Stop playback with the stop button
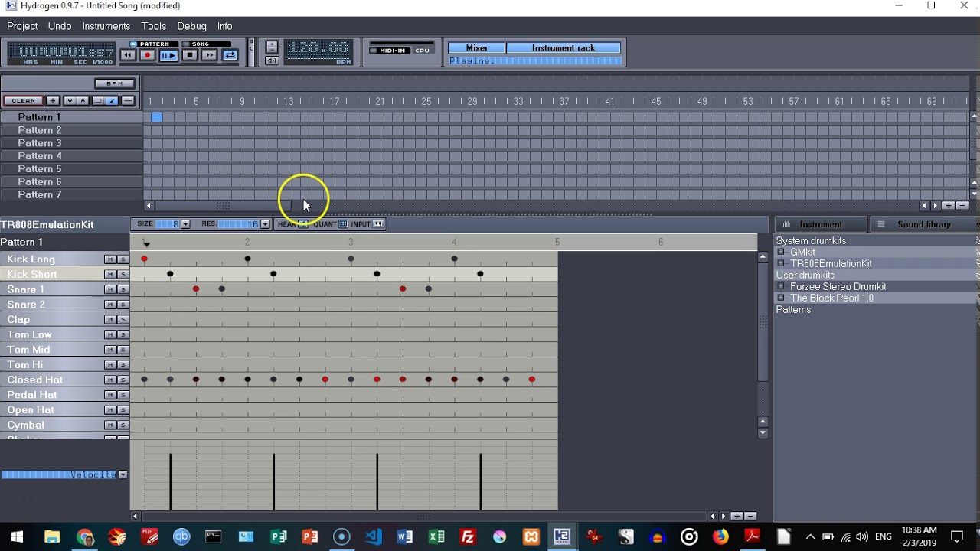This screenshot has height=551, width=980. [x=190, y=55]
